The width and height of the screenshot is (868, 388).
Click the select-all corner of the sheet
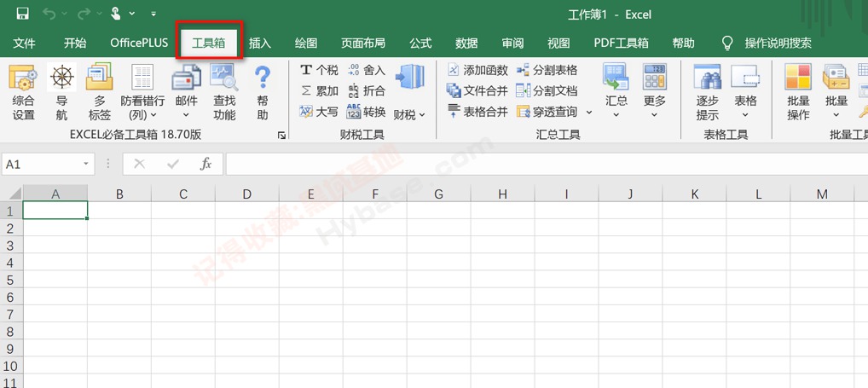11,194
